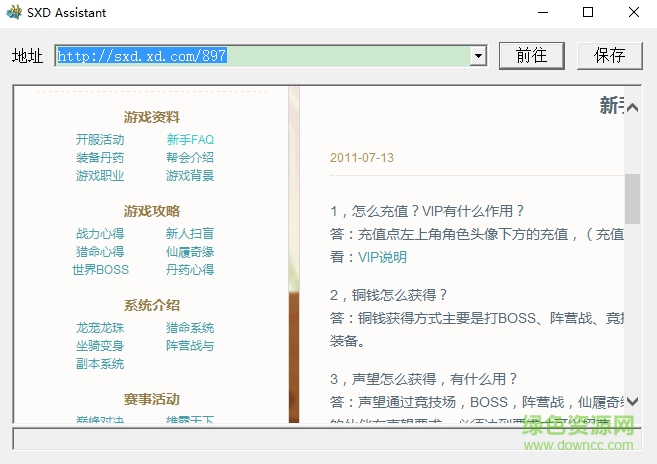Viewport: 657px width, 464px height.
Task: Open the 坐骑变身 link
Action: coord(100,346)
